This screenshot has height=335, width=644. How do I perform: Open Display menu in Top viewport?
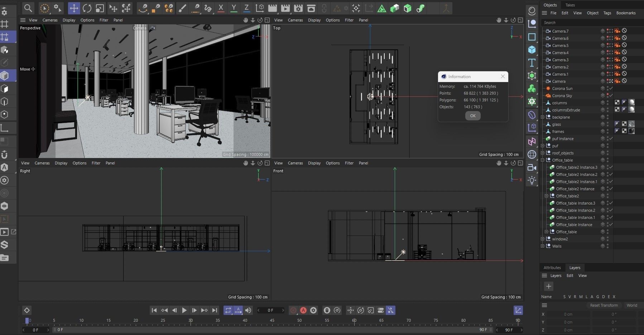pos(314,20)
